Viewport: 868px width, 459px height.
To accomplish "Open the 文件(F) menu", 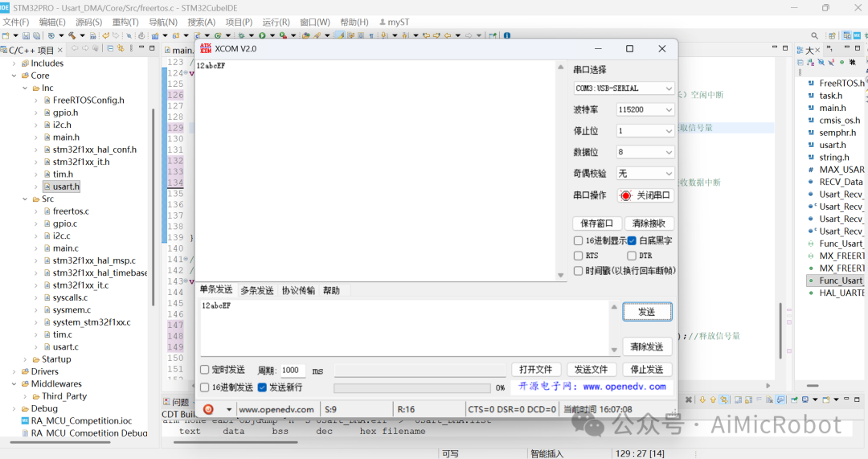I will [x=16, y=22].
